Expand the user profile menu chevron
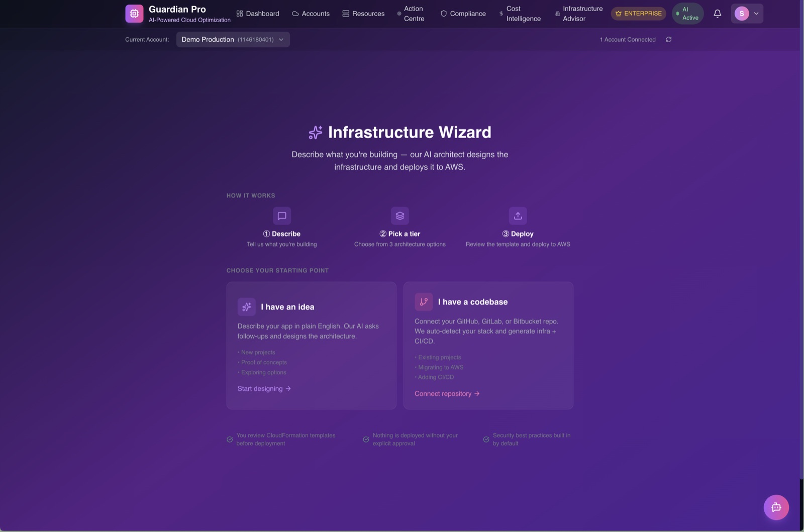The height and width of the screenshot is (532, 804). pos(756,14)
